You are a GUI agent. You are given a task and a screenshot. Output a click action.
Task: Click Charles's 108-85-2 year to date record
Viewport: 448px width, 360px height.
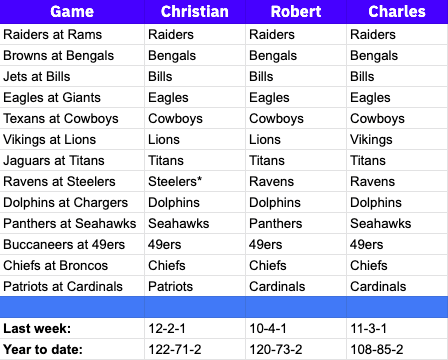tap(397, 349)
